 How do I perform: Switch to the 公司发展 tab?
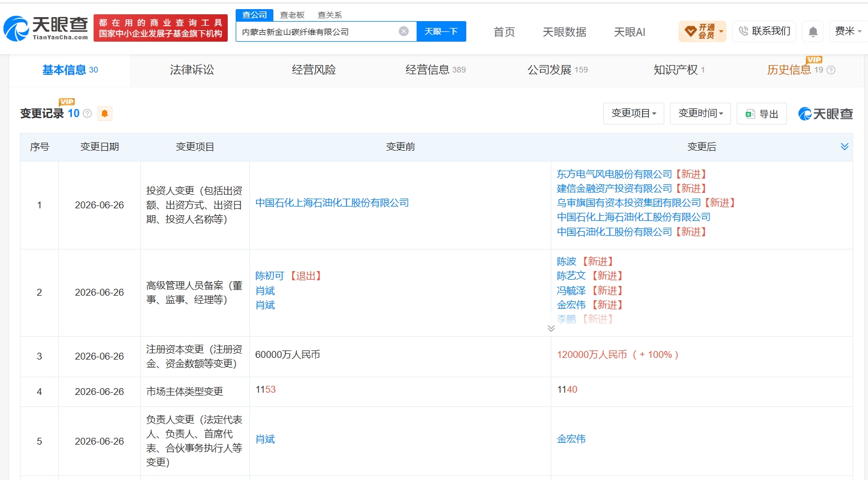pos(558,70)
